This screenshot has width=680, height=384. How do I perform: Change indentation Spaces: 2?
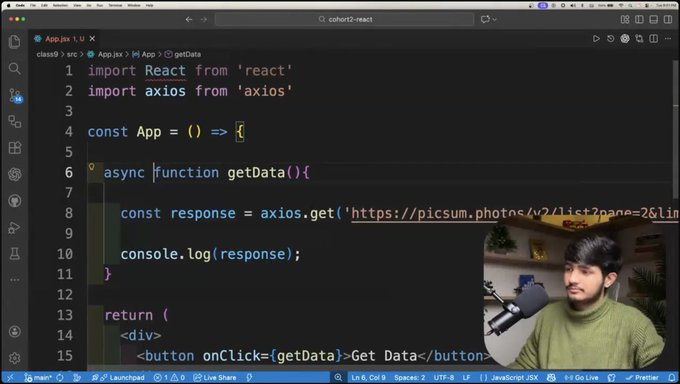409,377
